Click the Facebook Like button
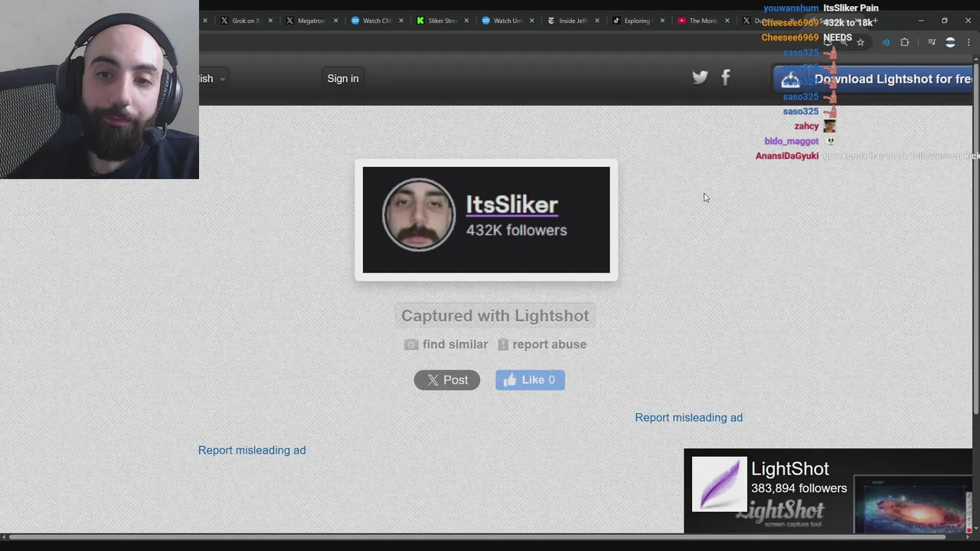The height and width of the screenshot is (551, 980). pyautogui.click(x=530, y=380)
